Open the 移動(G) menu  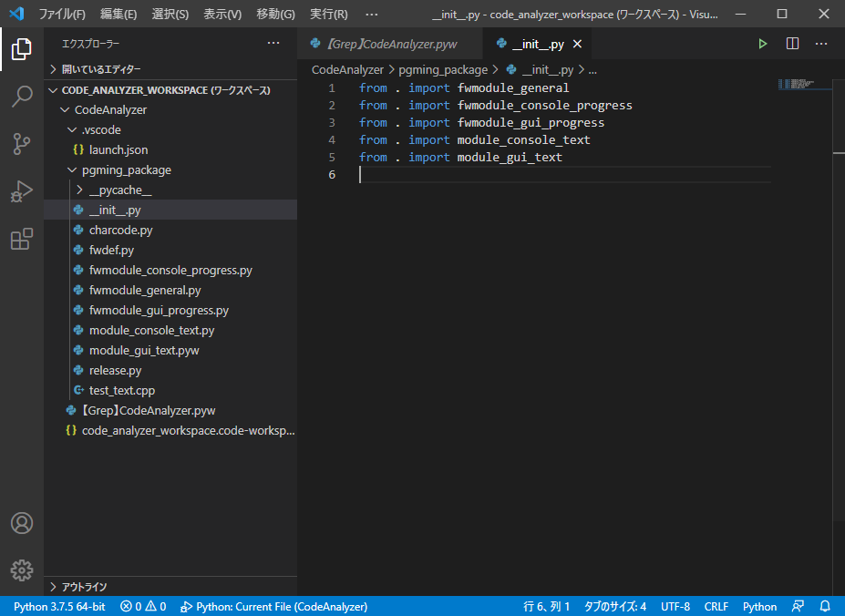(x=276, y=14)
